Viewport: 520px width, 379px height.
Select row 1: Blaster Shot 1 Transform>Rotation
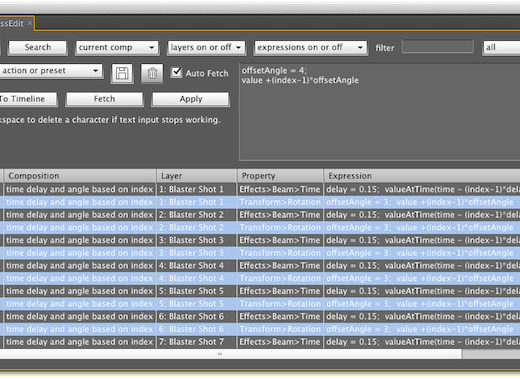260,202
